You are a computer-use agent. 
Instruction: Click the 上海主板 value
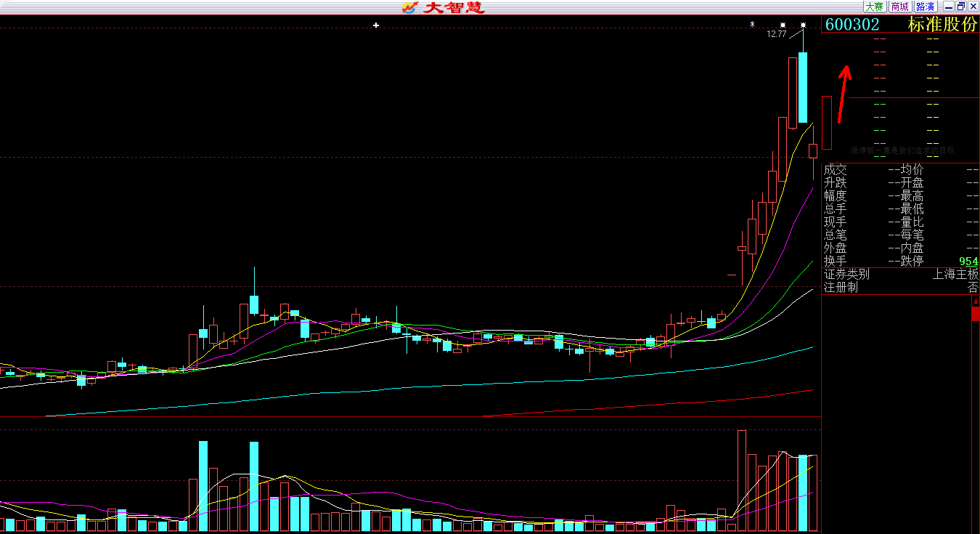click(x=955, y=275)
